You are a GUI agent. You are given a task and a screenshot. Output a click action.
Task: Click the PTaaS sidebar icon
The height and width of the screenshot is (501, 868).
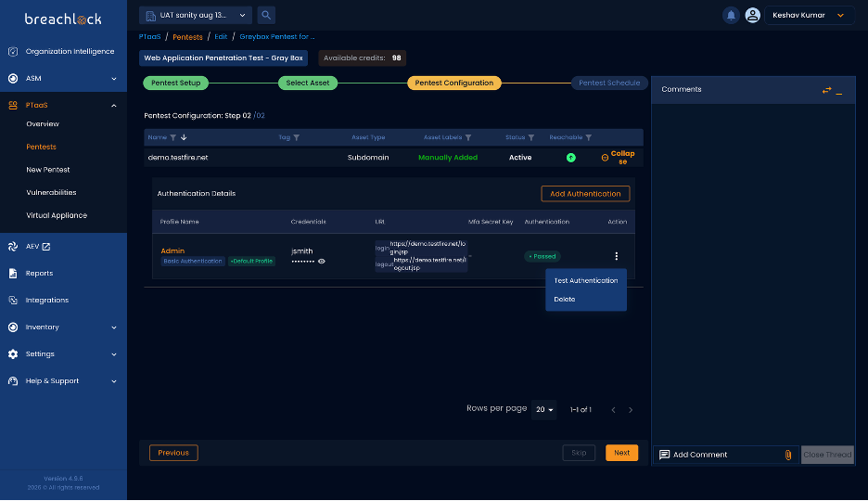pos(13,105)
